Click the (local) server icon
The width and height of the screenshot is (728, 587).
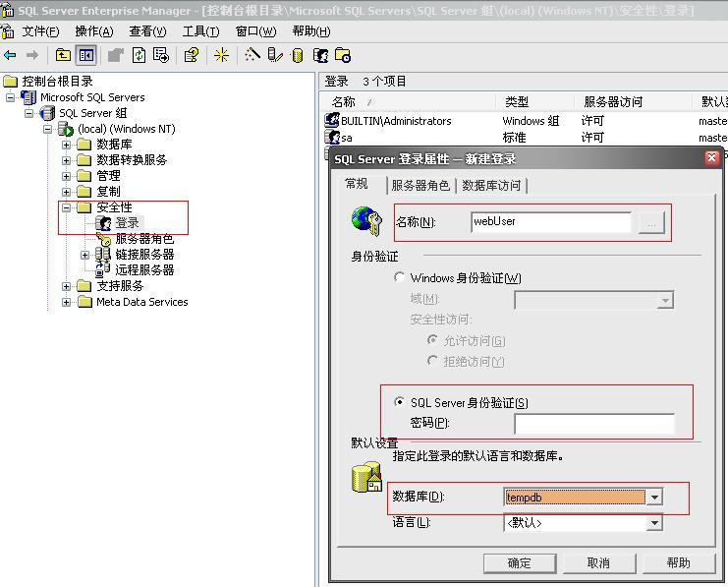pyautogui.click(x=66, y=129)
